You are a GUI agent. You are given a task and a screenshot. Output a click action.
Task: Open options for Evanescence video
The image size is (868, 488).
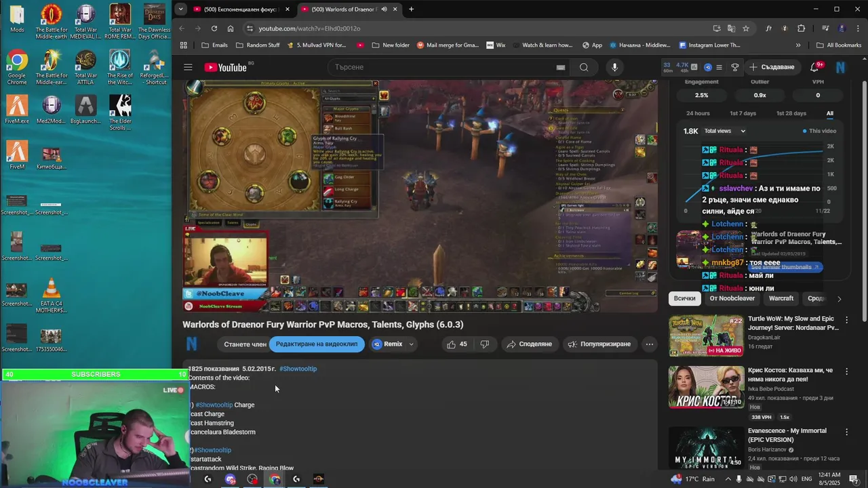(x=846, y=432)
